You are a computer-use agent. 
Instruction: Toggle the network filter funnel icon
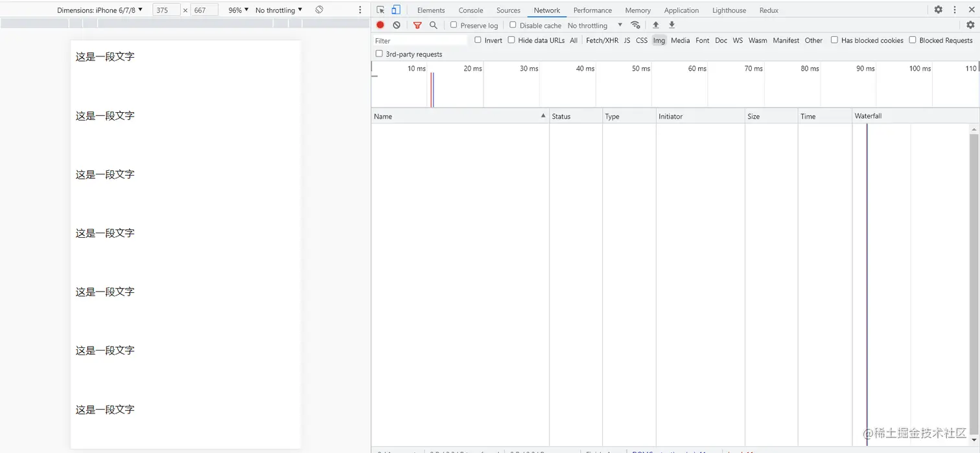(x=417, y=25)
